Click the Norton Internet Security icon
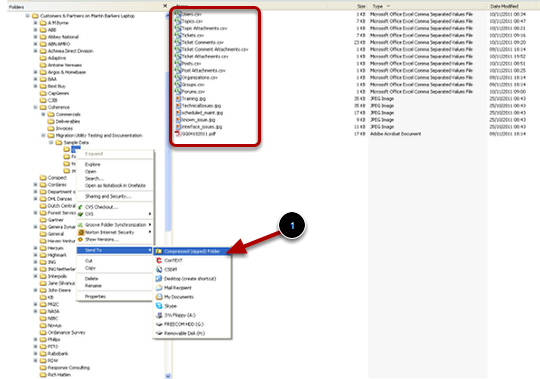The width and height of the screenshot is (540, 379). (80, 232)
